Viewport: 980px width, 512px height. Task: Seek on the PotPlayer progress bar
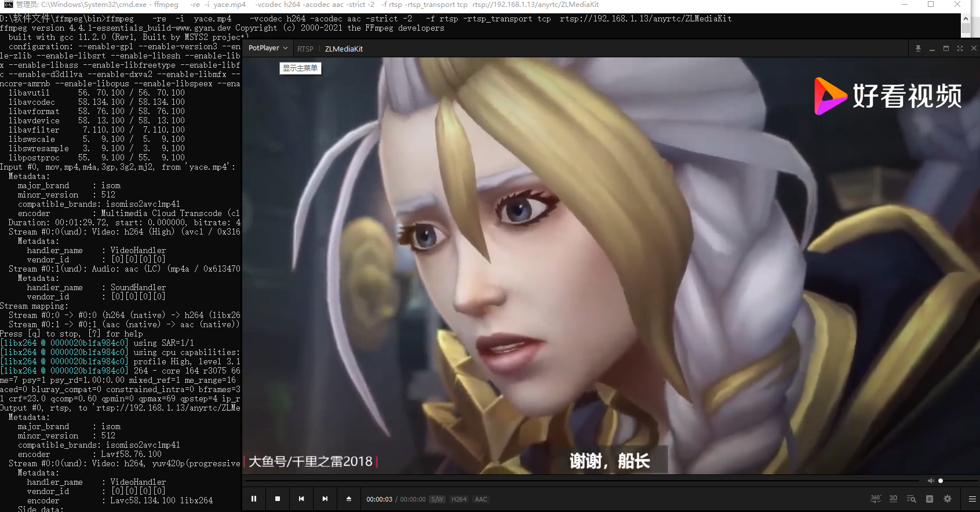click(x=582, y=481)
